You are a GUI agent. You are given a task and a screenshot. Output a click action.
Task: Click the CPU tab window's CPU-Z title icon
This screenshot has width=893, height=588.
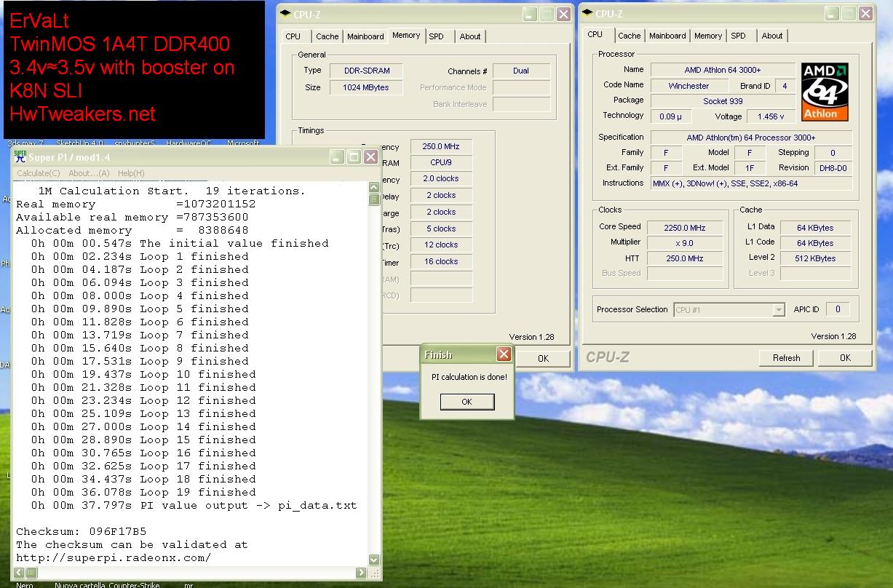tap(587, 13)
